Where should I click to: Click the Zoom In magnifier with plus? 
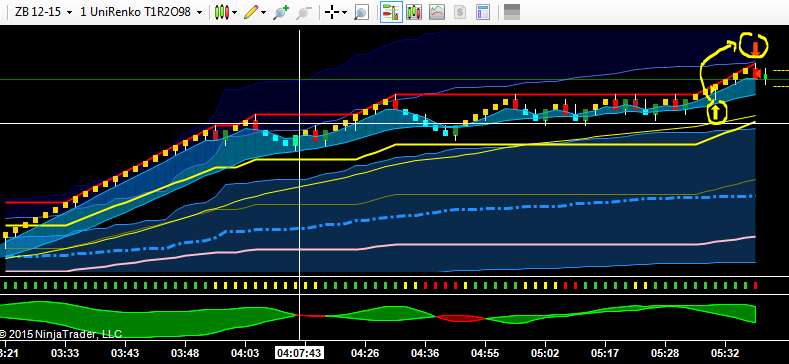281,12
